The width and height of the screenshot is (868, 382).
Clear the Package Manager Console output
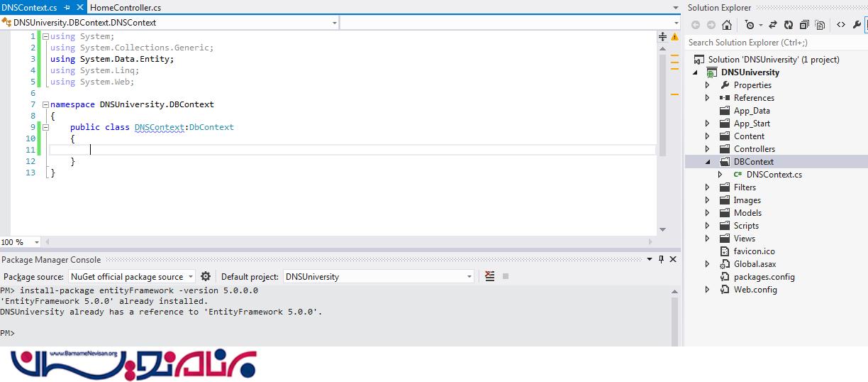pos(489,276)
